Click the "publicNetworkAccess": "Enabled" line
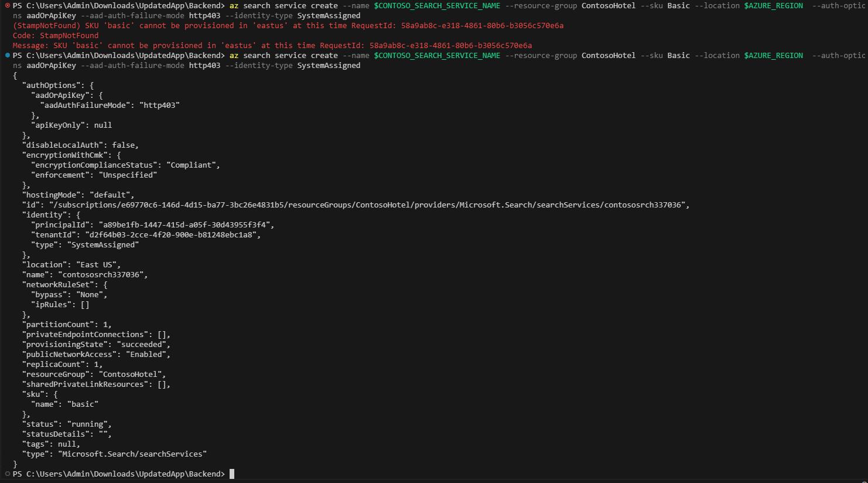 (97, 355)
